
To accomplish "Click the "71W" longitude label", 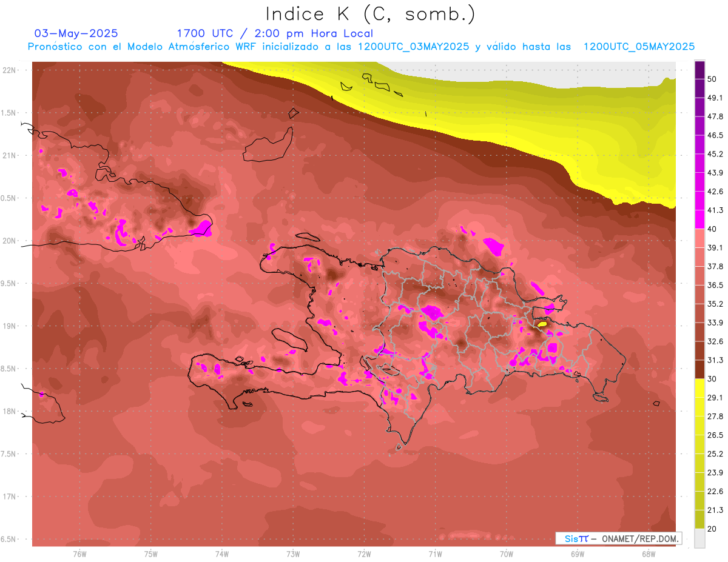I will (435, 554).
